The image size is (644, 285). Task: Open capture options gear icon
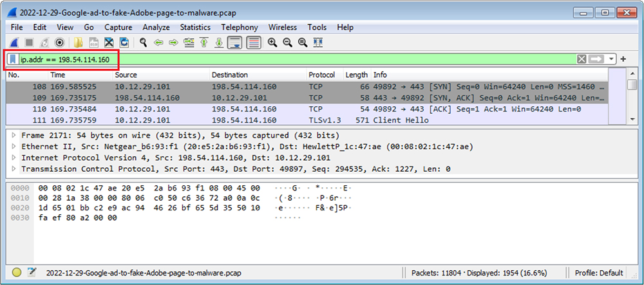60,42
